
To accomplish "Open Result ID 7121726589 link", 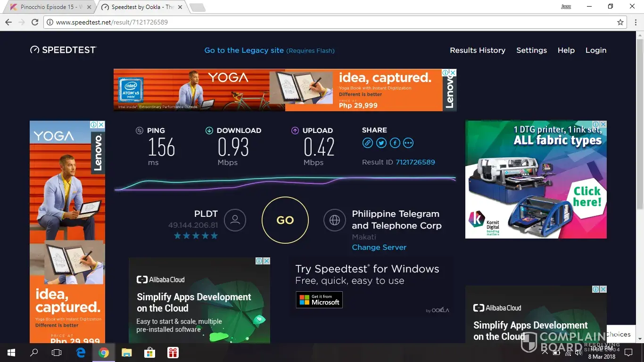I will pos(415,162).
